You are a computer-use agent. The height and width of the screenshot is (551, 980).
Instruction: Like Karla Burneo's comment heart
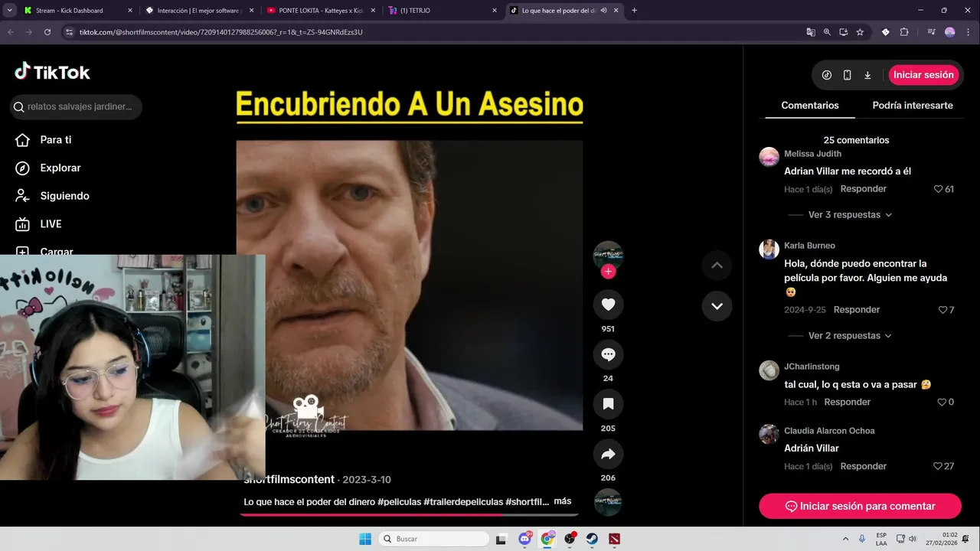coord(942,310)
